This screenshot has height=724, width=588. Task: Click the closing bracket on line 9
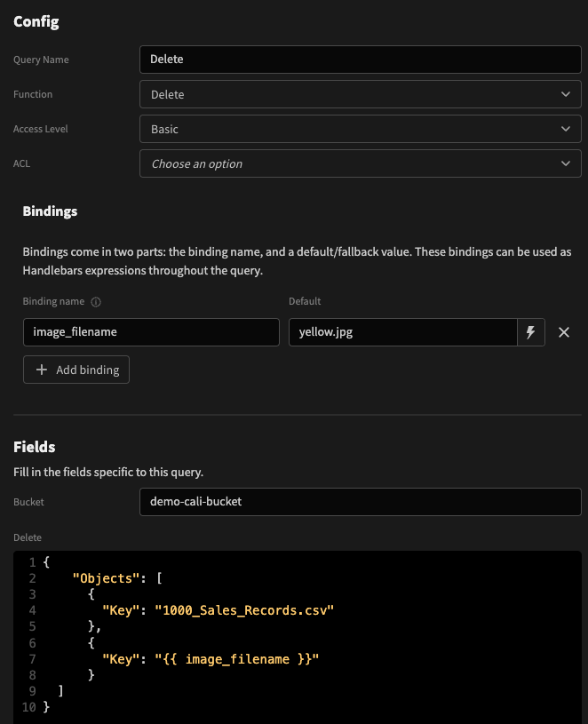click(x=60, y=690)
